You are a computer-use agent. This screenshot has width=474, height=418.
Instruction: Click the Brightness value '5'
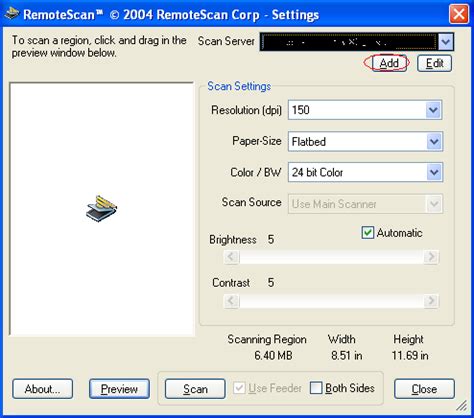(271, 239)
